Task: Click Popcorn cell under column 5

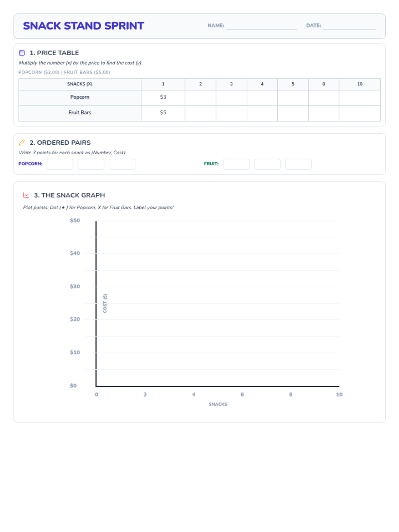Action: (x=293, y=97)
